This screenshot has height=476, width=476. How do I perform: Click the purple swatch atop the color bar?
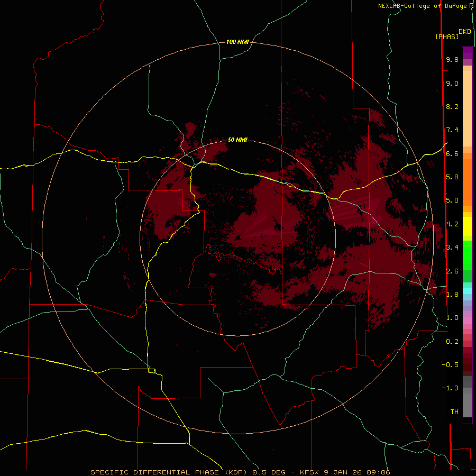[467, 53]
